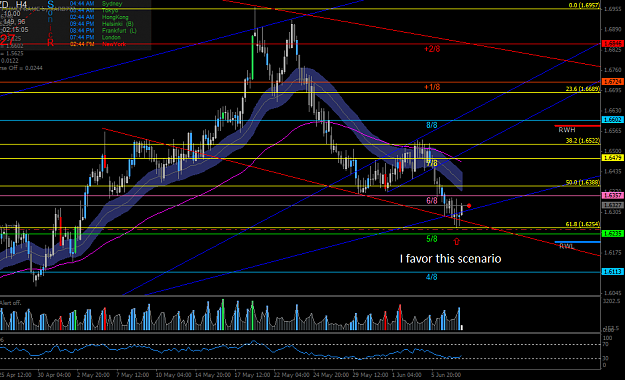Select the RWL range marker label
The height and width of the screenshot is (380, 625).
click(x=566, y=246)
